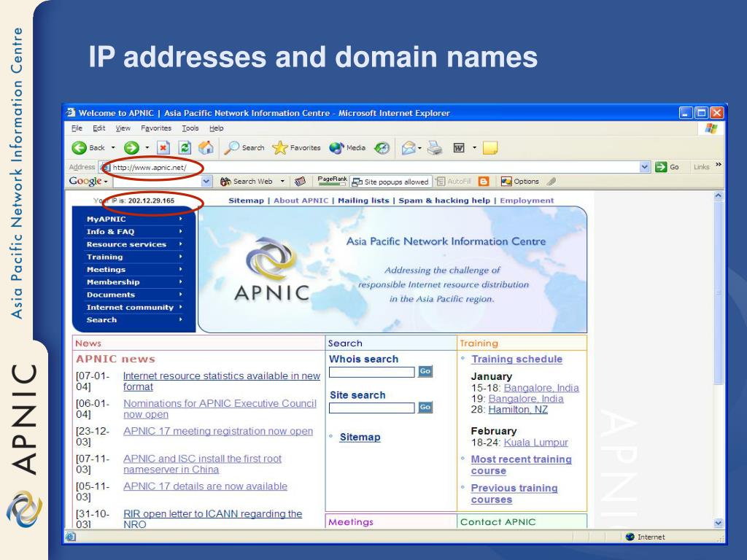This screenshot has width=747, height=560.
Task: Click the vertical scrollbar thumb
Action: click(719, 292)
